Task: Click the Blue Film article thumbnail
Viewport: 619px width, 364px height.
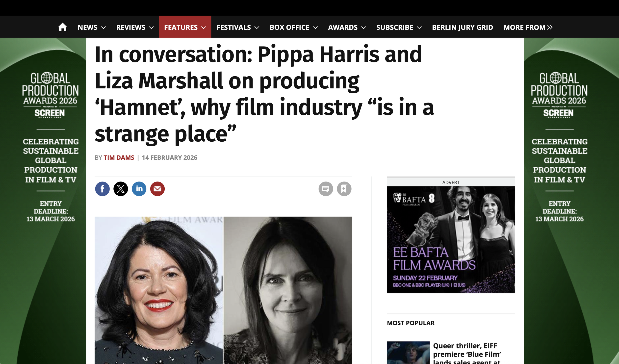Action: point(408,353)
